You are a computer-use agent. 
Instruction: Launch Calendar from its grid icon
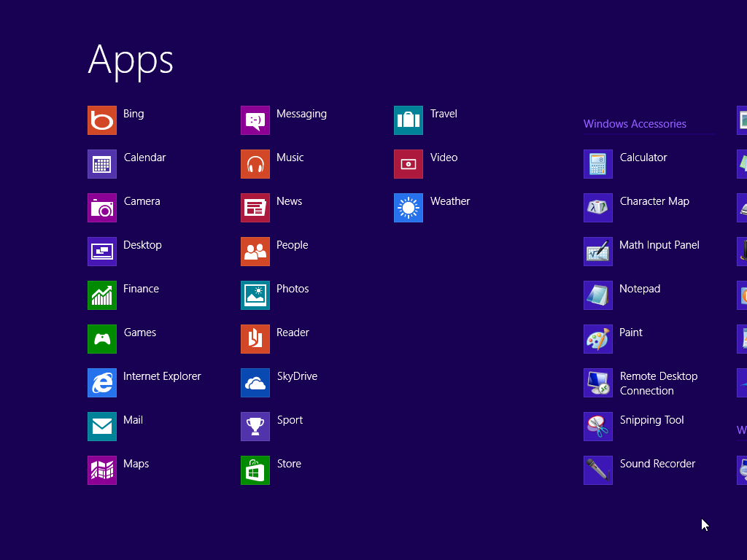click(x=102, y=164)
